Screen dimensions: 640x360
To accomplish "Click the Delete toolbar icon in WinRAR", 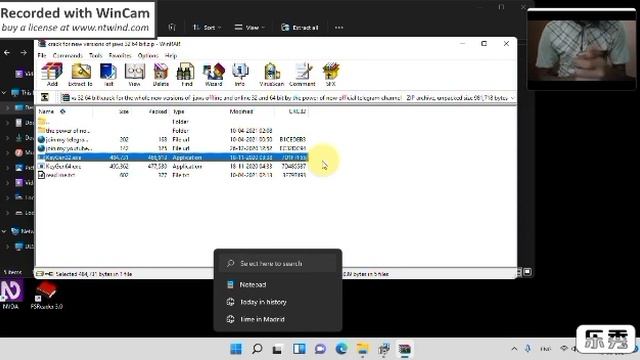I will coord(160,75).
